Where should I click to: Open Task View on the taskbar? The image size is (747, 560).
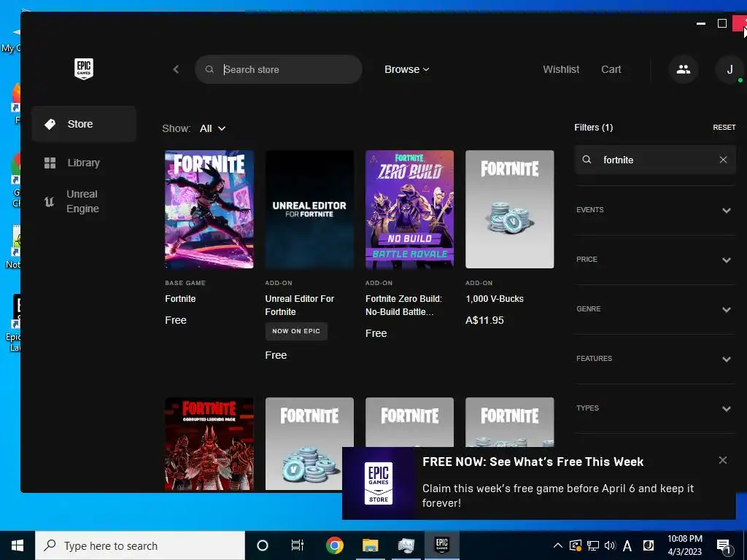[298, 545]
